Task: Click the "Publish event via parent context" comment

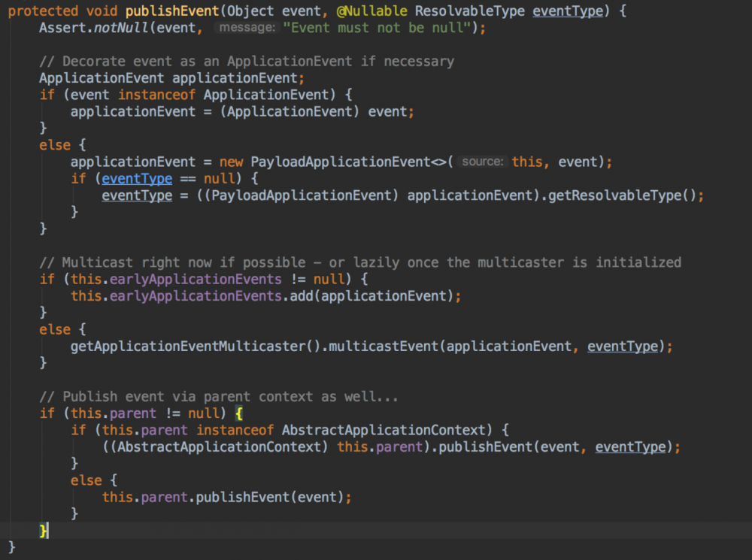Action: tap(218, 396)
